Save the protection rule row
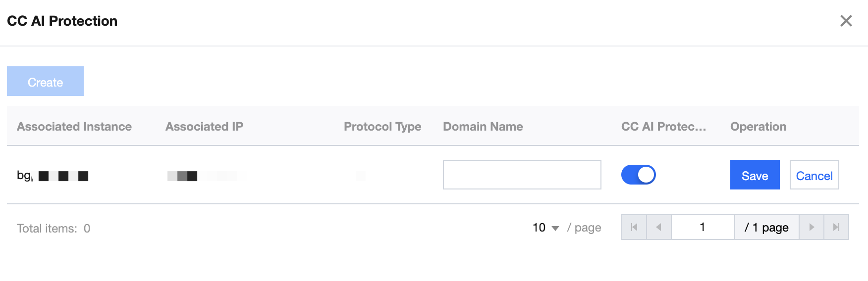The height and width of the screenshot is (281, 868). point(755,175)
